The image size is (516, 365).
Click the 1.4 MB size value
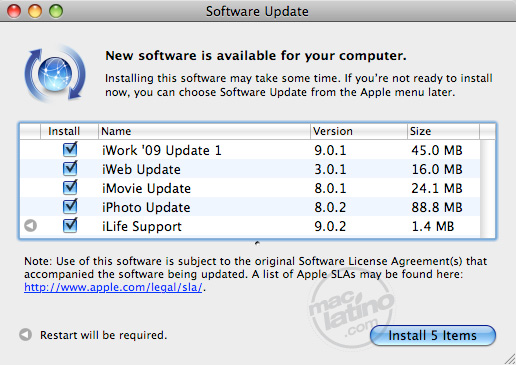tap(433, 226)
